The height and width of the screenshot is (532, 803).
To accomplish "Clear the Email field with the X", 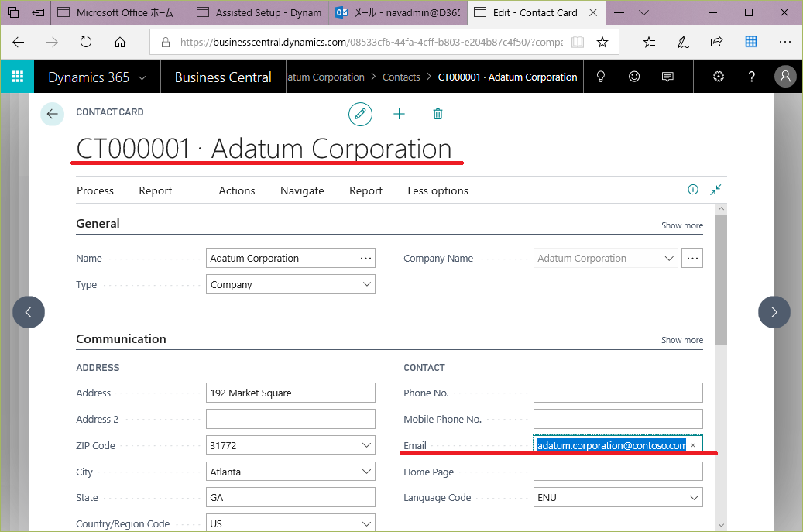I will pos(693,445).
